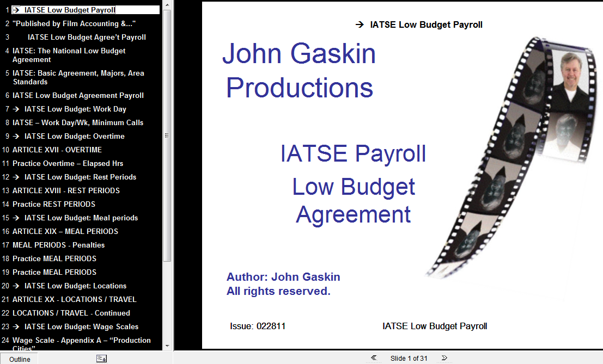Open slide 10 ARTICLE XVII - OVERTIME
Viewport: 603px width, 364px height.
coord(57,150)
